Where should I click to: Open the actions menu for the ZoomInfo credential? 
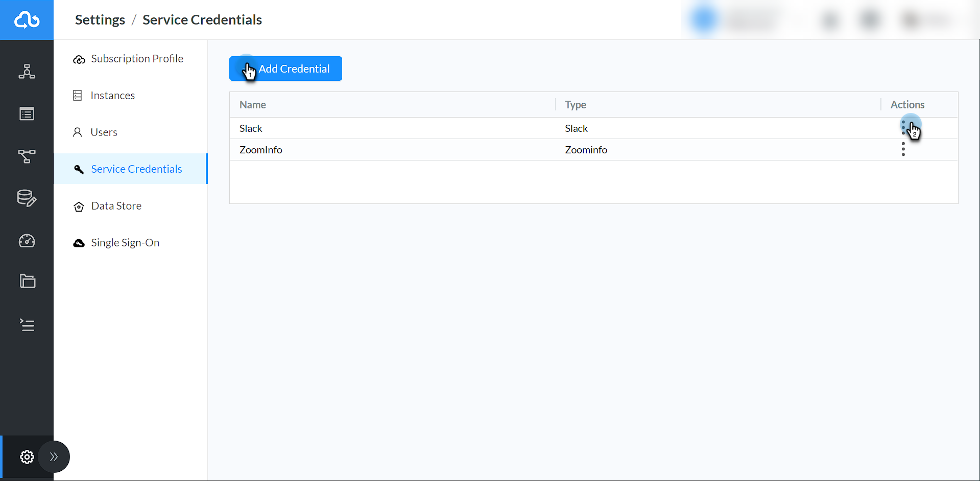pos(903,149)
